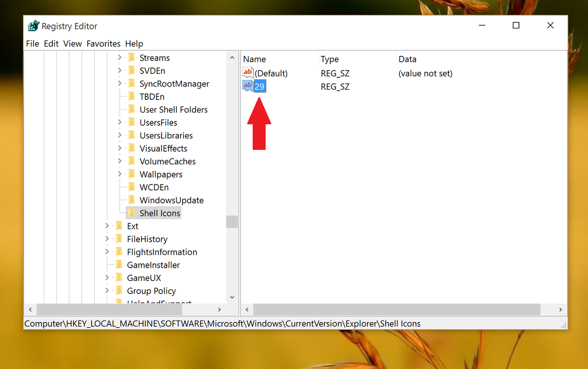Click the Streams folder icon
588x369 pixels.
tap(131, 58)
